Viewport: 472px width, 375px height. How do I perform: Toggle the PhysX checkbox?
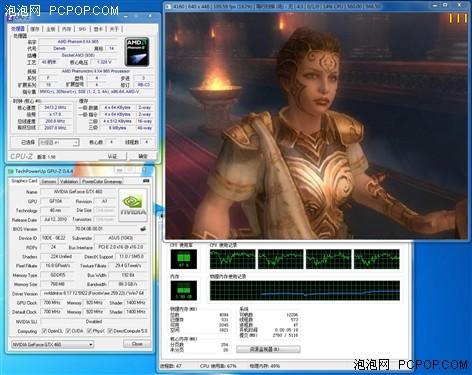pyautogui.click(x=89, y=331)
